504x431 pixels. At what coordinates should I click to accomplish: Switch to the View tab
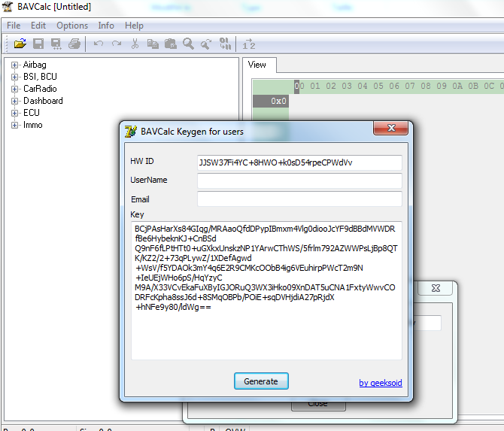[x=257, y=65]
